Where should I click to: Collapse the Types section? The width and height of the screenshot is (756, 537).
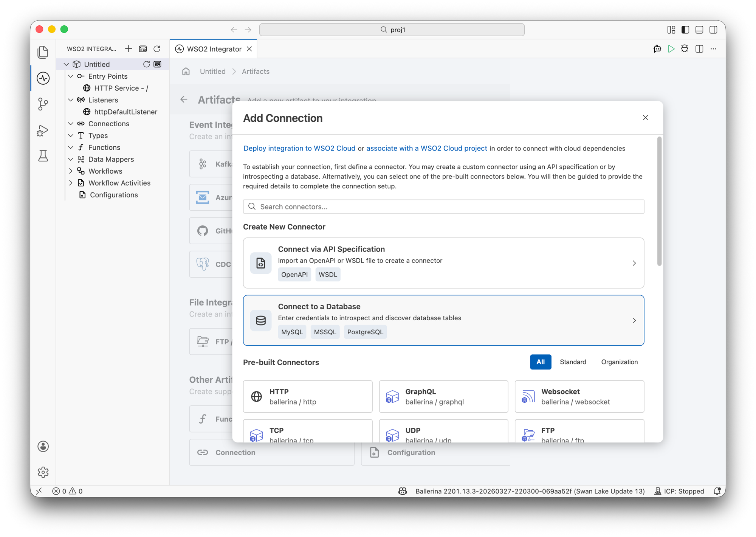tap(71, 135)
